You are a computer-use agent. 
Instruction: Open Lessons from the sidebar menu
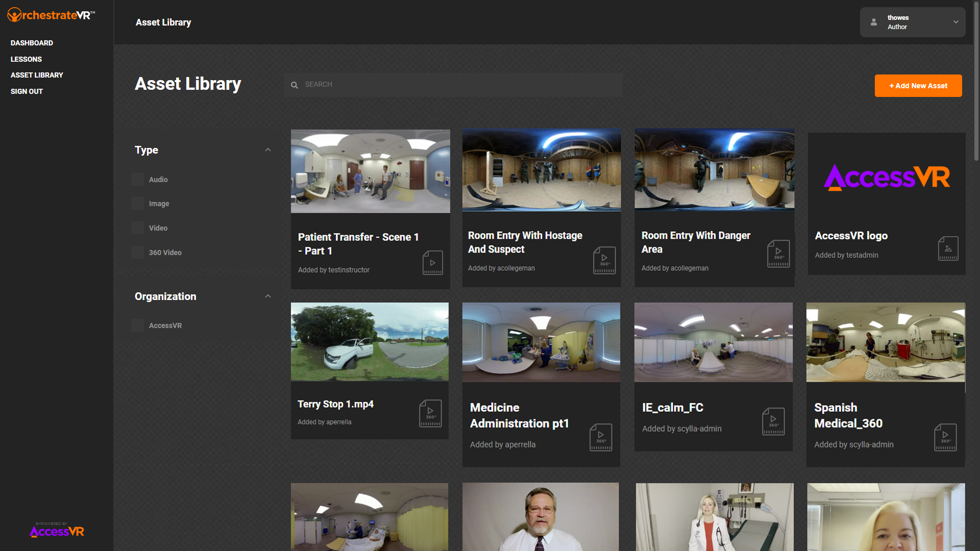(26, 59)
